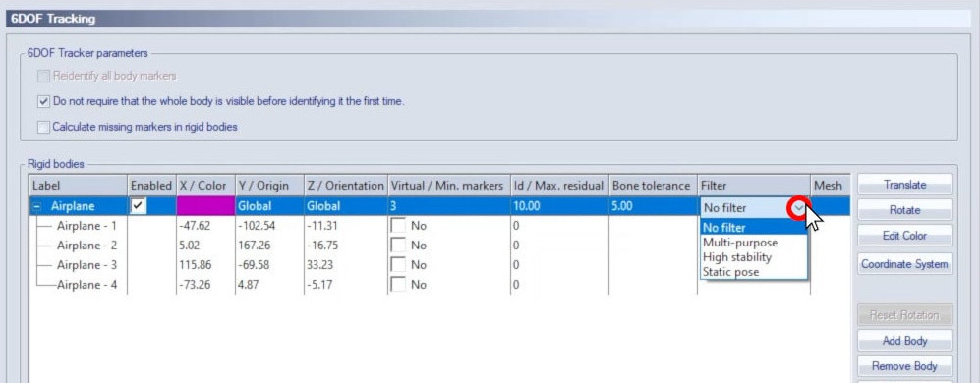Viewport: 980px width, 383px height.
Task: Click the Translate button
Action: (905, 185)
